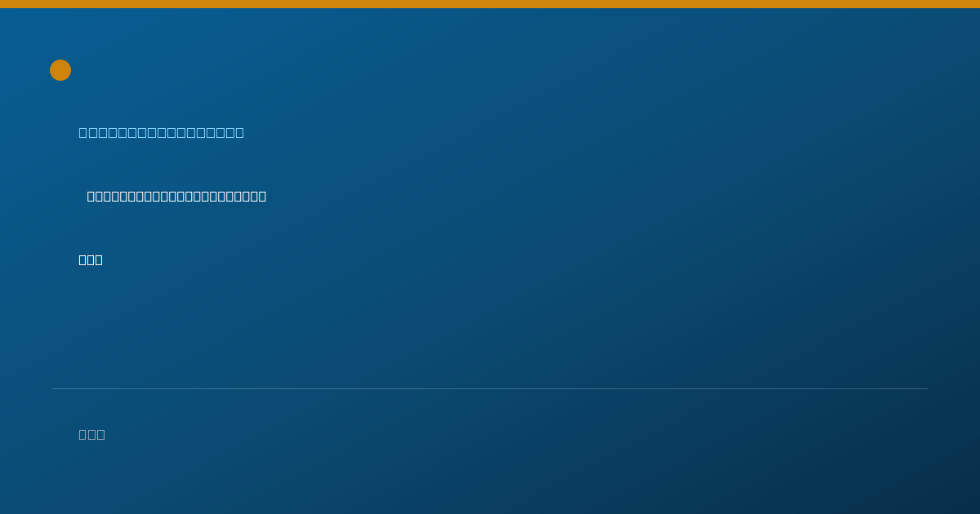The height and width of the screenshot is (514, 980).
Task: Click the orange bar along the top edge
Action: point(490,4)
